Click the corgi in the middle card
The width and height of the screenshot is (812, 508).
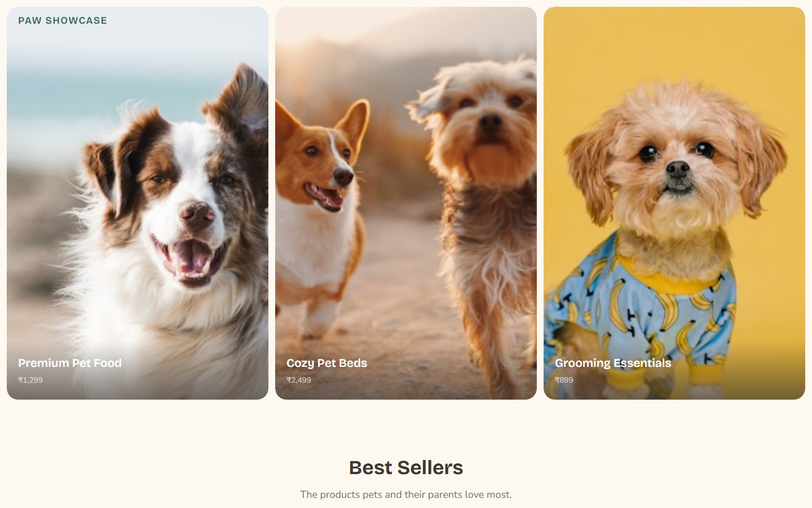[319, 214]
